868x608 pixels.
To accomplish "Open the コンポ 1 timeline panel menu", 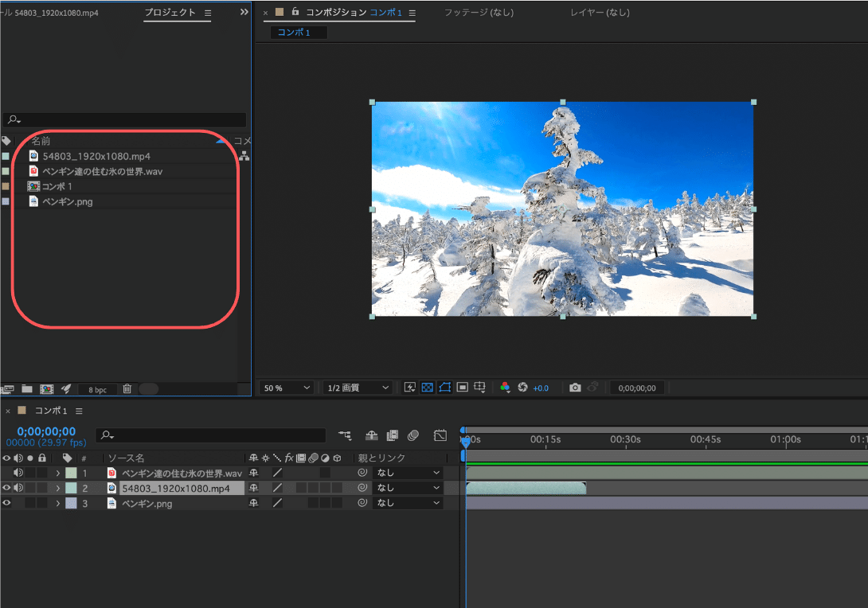I will pos(79,411).
